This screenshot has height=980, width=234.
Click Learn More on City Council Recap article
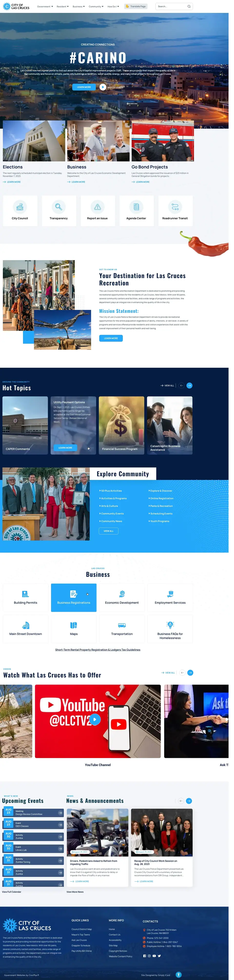tap(144, 881)
